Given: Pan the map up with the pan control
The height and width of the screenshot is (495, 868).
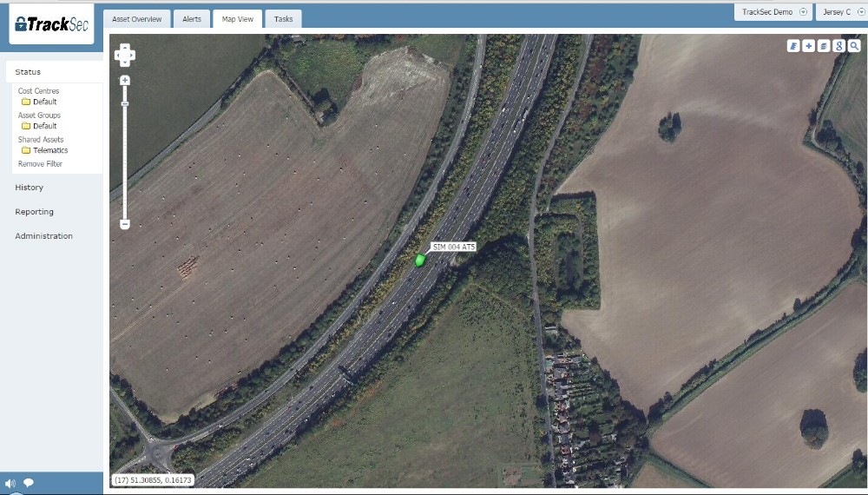Looking at the screenshot, I should pos(124,48).
